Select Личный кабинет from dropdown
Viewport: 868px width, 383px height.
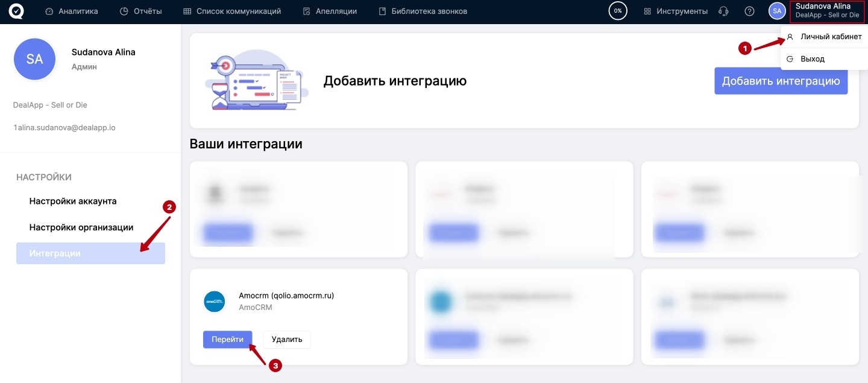pos(830,37)
